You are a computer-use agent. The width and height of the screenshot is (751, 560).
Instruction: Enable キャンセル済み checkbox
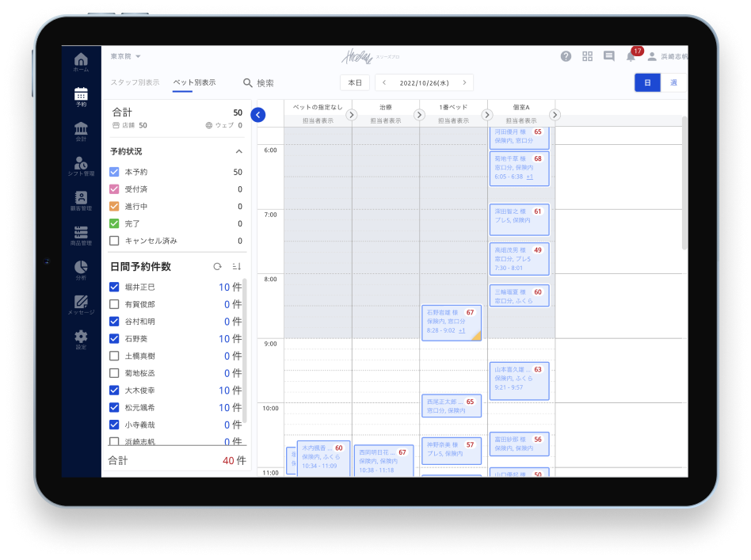tap(114, 241)
